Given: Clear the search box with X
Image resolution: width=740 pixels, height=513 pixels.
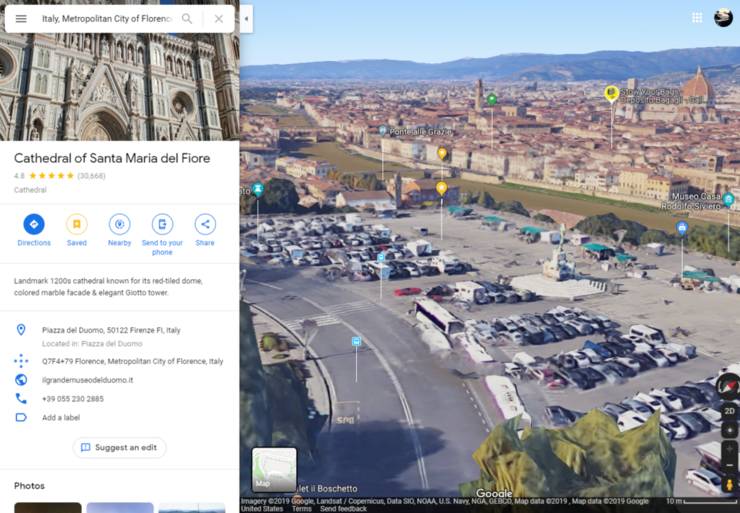Looking at the screenshot, I should 218,19.
